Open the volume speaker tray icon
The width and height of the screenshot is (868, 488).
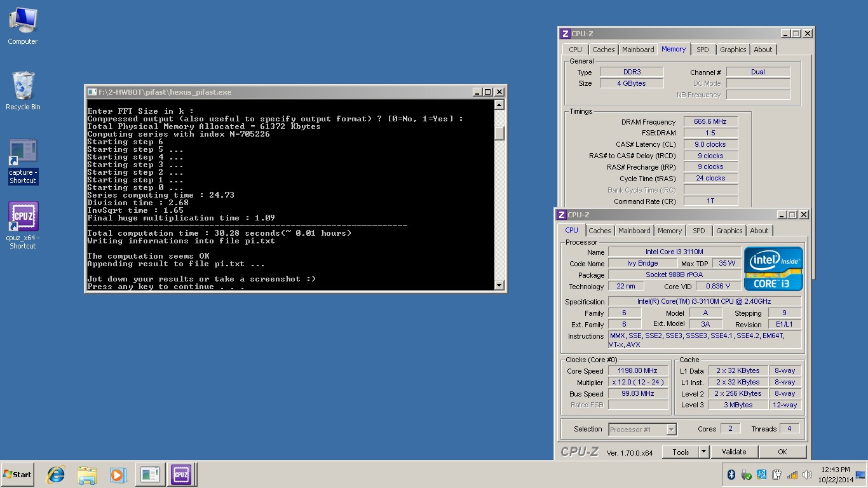point(807,475)
